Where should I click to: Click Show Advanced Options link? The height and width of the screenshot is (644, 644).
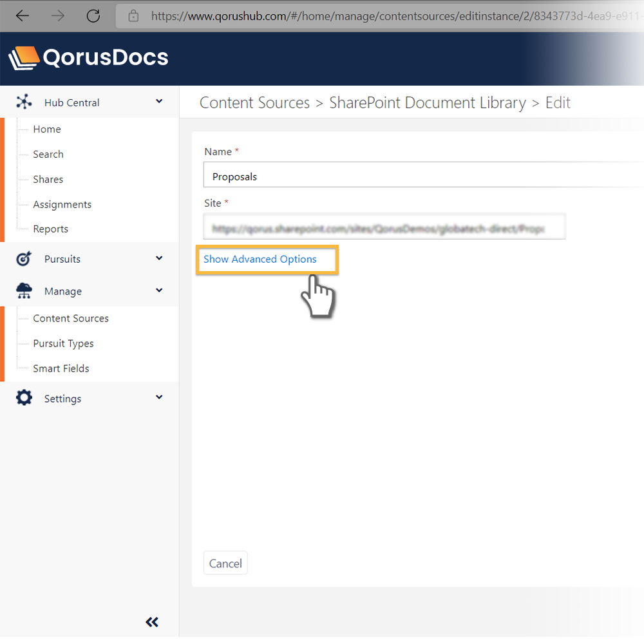260,259
